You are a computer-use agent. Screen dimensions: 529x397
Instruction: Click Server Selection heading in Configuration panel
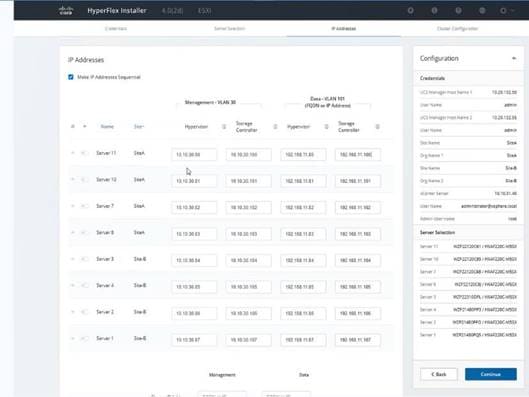coord(437,232)
